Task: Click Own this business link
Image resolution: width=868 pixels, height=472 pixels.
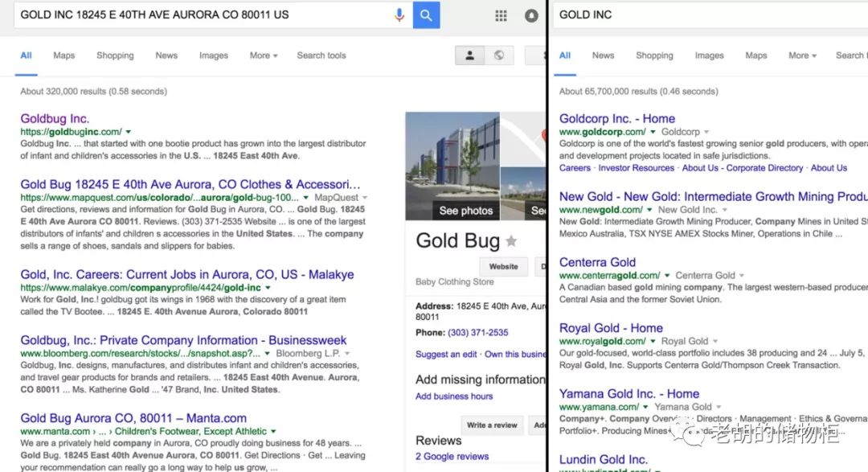Action: click(515, 355)
